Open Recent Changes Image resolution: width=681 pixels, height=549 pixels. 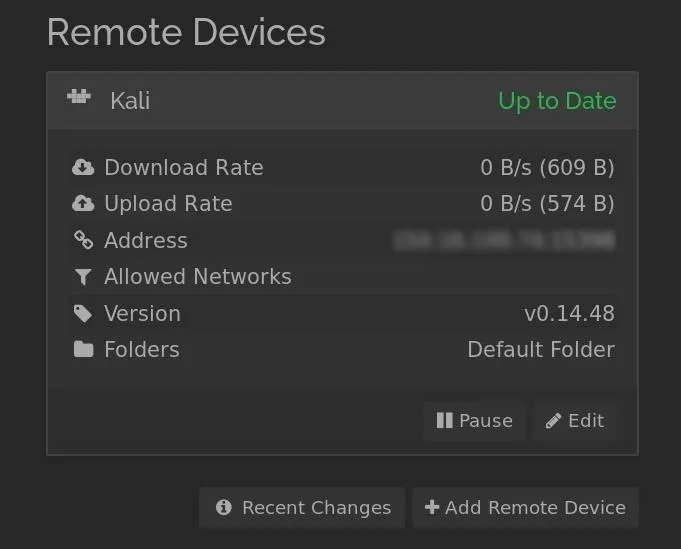tap(302, 507)
